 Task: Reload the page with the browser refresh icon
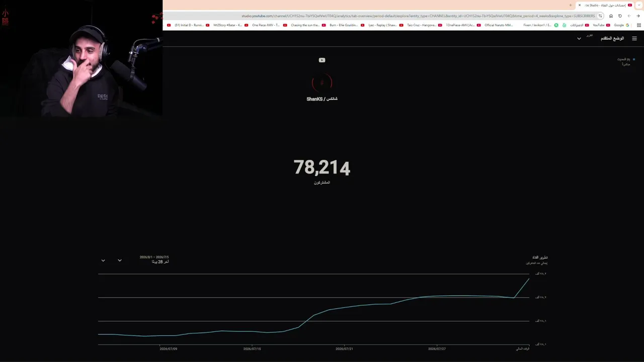click(x=620, y=16)
